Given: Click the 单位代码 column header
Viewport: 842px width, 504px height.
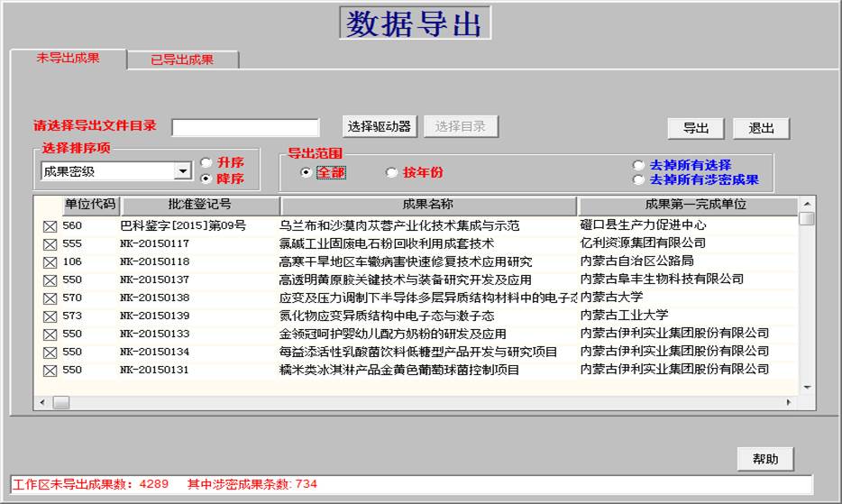Looking at the screenshot, I should (90, 205).
